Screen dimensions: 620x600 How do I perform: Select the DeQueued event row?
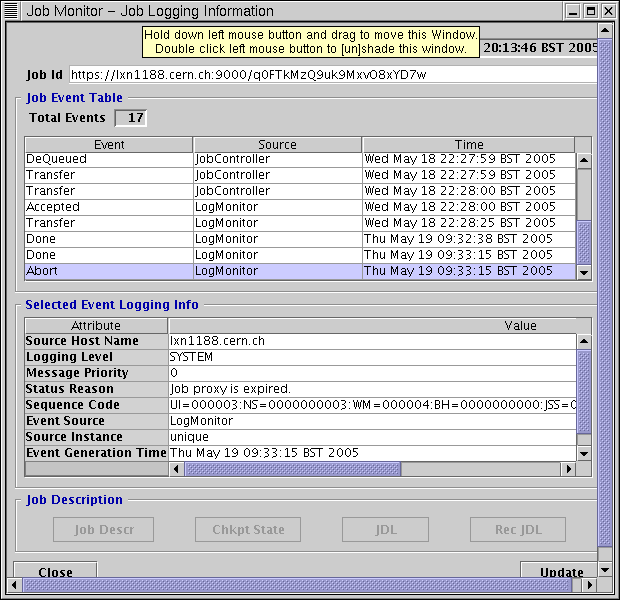coord(108,159)
